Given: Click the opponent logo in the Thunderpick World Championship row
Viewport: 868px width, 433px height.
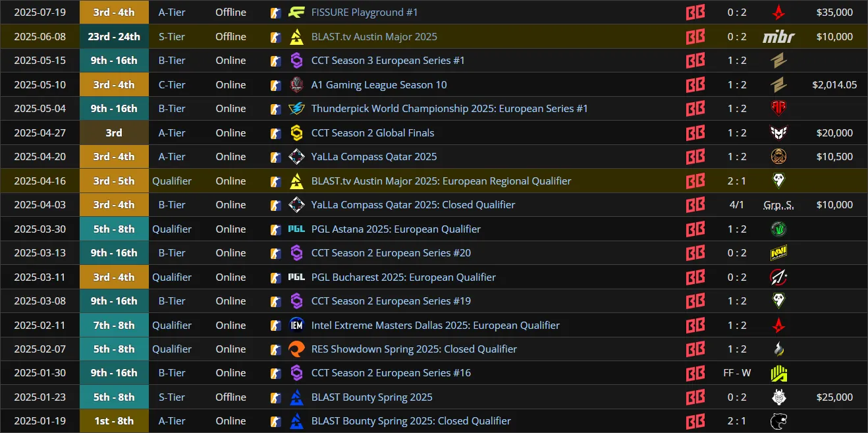Looking at the screenshot, I should [778, 109].
